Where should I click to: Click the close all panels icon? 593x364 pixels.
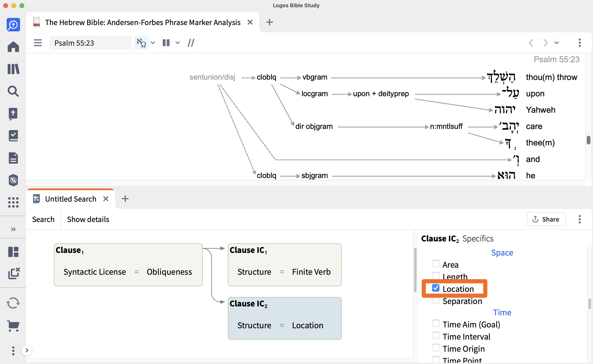tap(14, 273)
